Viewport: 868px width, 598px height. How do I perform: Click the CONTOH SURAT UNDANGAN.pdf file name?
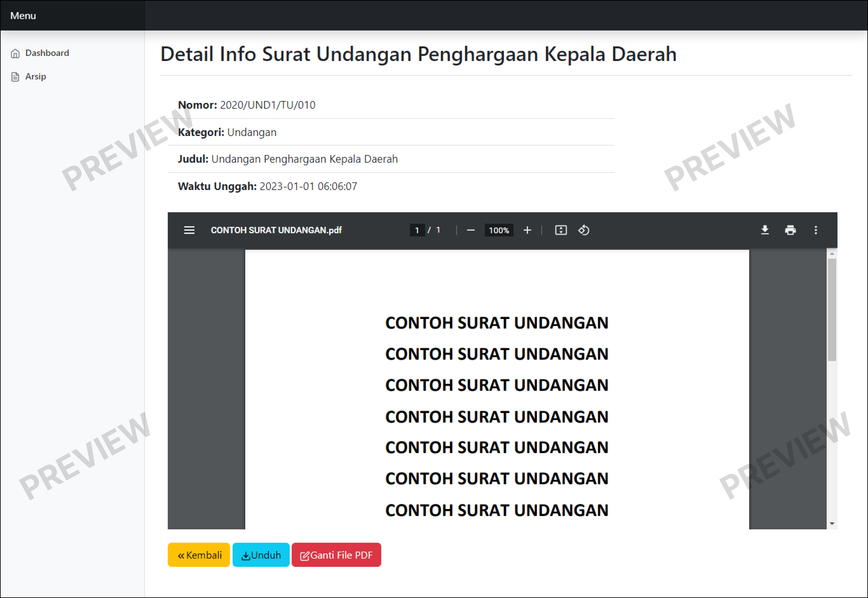[x=276, y=230]
